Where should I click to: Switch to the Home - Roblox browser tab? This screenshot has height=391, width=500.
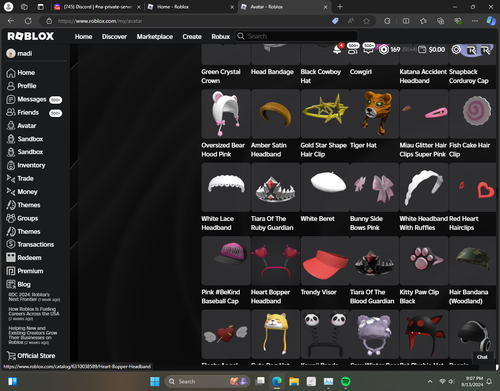click(x=191, y=7)
